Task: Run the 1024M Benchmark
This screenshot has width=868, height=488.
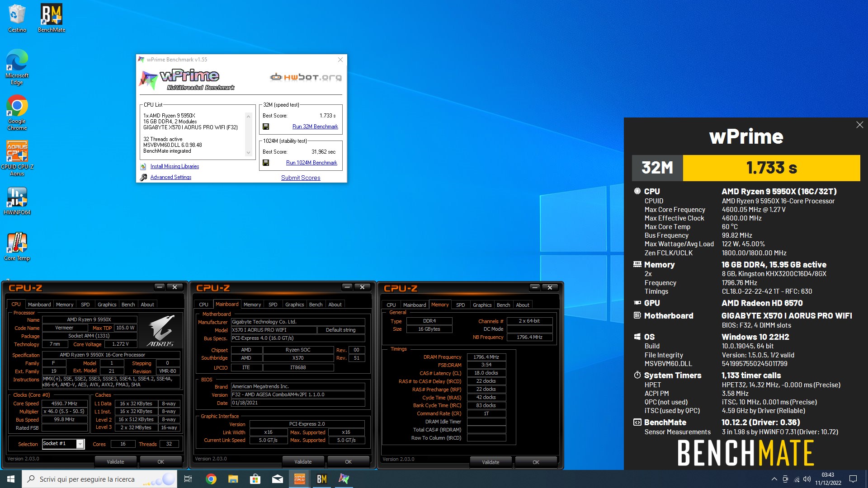Action: pos(311,163)
